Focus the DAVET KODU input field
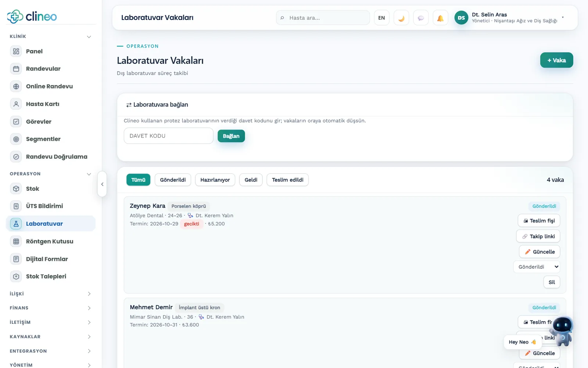 click(168, 136)
